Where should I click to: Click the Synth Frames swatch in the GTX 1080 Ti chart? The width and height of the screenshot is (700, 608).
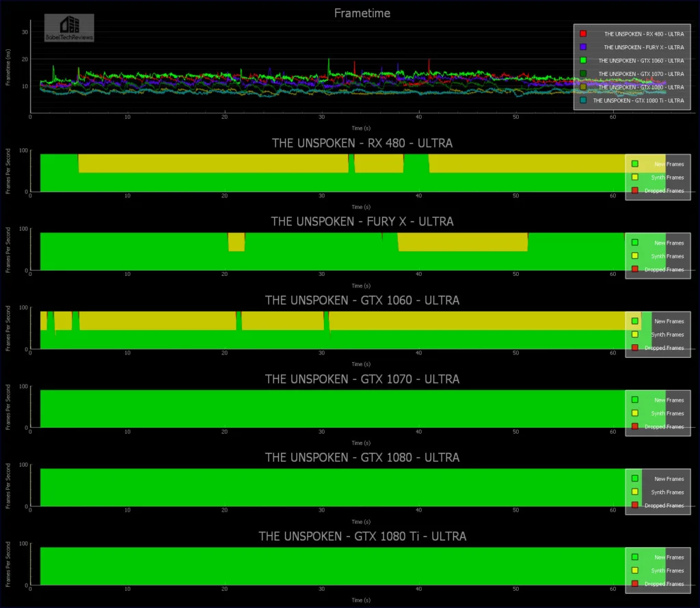pos(635,570)
